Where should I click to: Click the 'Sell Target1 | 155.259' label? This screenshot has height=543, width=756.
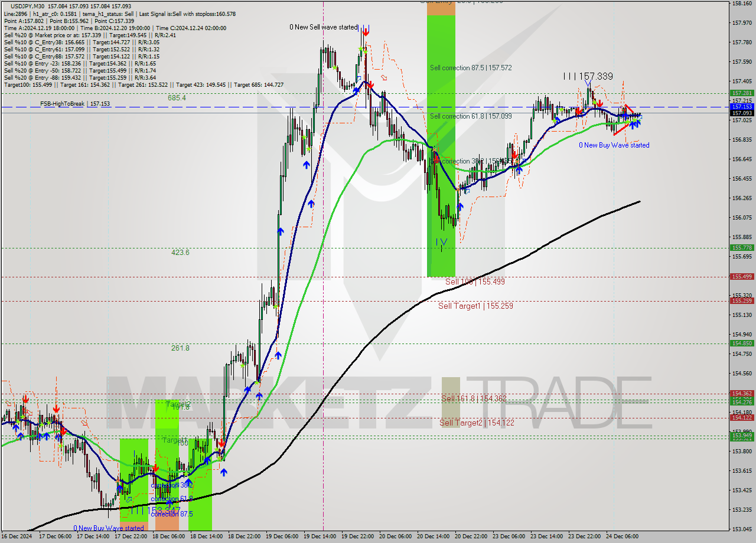point(475,306)
